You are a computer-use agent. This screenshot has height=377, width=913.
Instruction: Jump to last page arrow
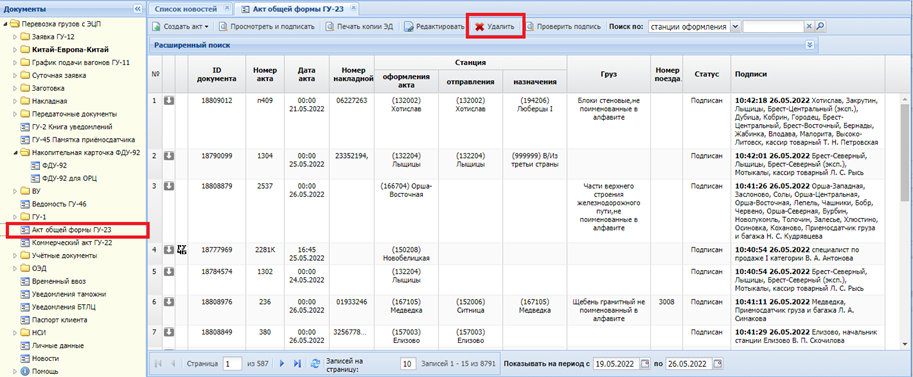pos(297,364)
